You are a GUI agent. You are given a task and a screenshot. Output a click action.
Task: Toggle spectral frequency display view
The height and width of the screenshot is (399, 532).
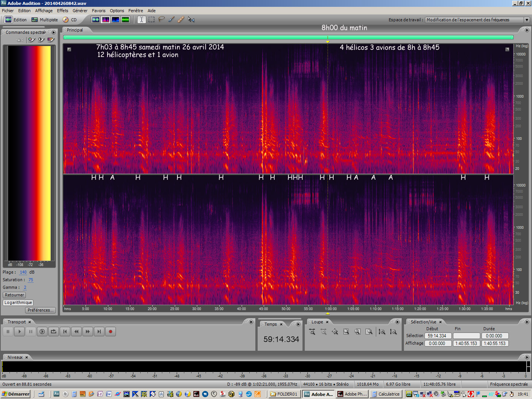[x=106, y=19]
